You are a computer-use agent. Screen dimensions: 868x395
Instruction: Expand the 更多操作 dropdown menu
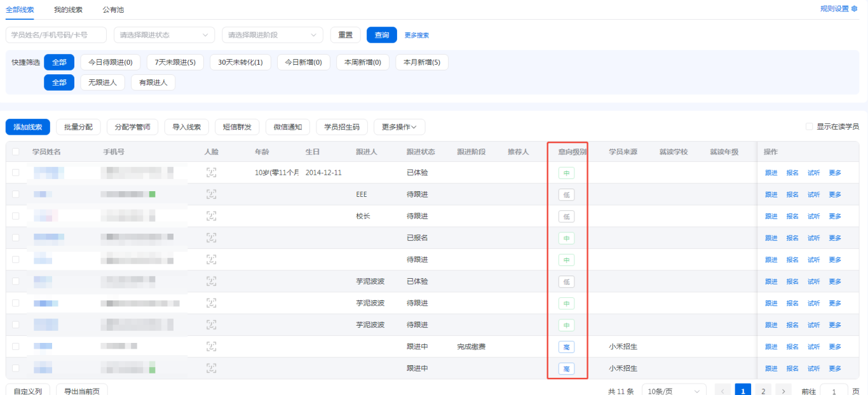(x=399, y=127)
